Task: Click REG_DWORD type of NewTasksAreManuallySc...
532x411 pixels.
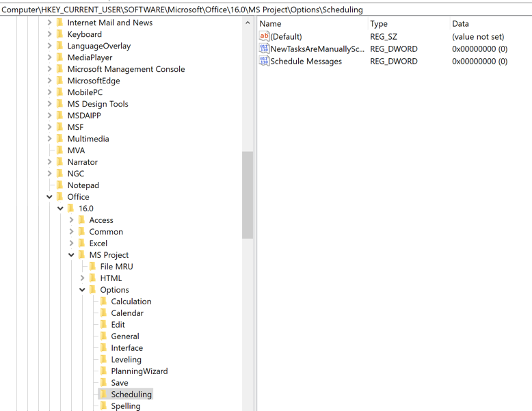Action: [394, 49]
